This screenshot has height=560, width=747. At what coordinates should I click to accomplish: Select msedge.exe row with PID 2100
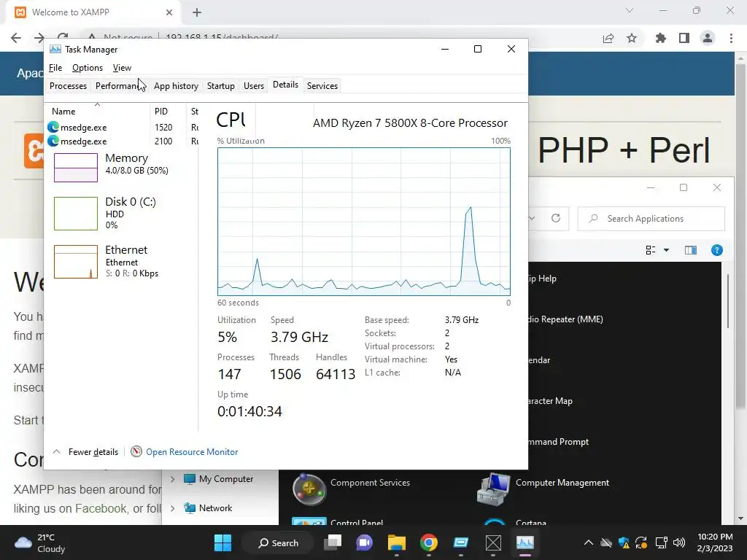pos(123,141)
